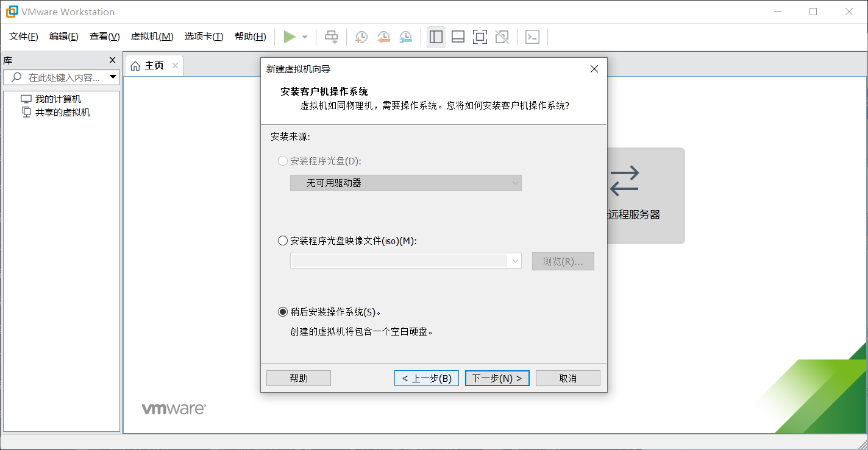Click the VMware Workstation logo icon
Image resolution: width=868 pixels, height=450 pixels.
click(12, 12)
